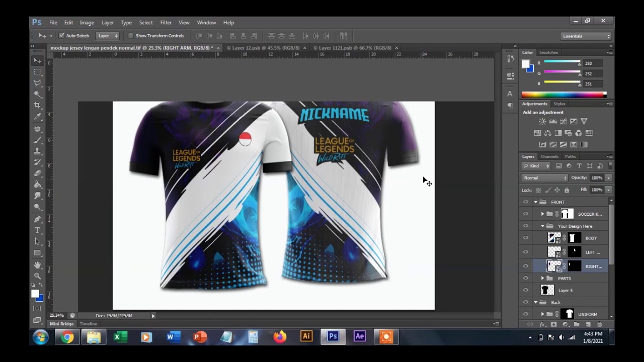Open the Character panel icon
This screenshot has height=362, width=644.
coord(510,94)
